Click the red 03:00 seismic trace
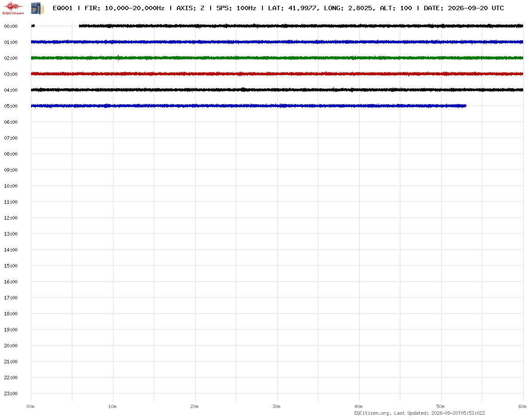The width and height of the screenshot is (532, 417). 277,74
